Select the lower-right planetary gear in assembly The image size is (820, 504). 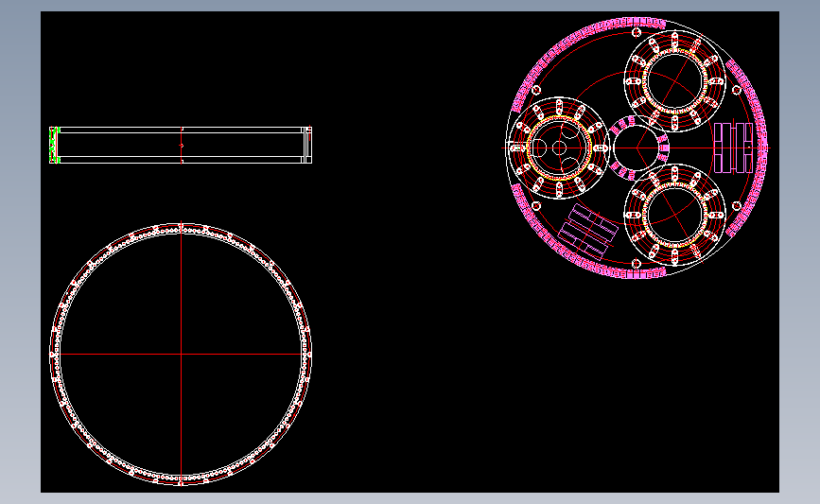[x=674, y=215]
